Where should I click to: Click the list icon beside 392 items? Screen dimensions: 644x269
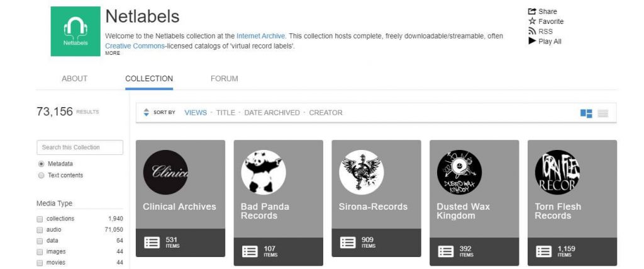[x=446, y=251]
